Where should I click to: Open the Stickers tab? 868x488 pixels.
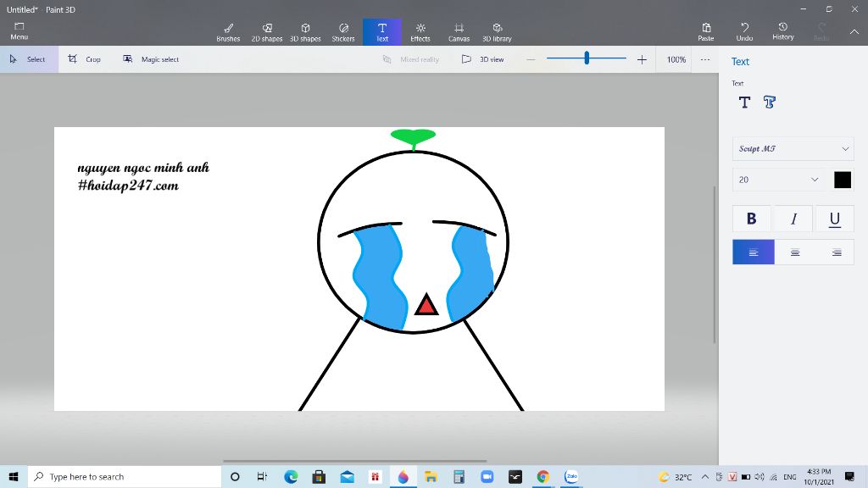click(x=343, y=32)
